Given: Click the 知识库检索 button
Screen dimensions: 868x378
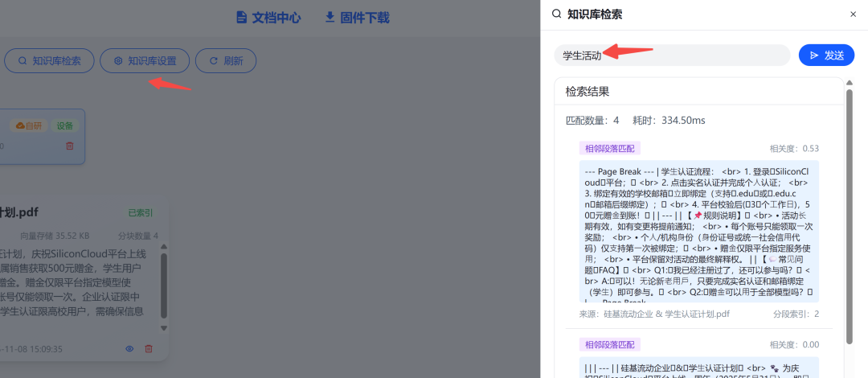Looking at the screenshot, I should tap(49, 61).
